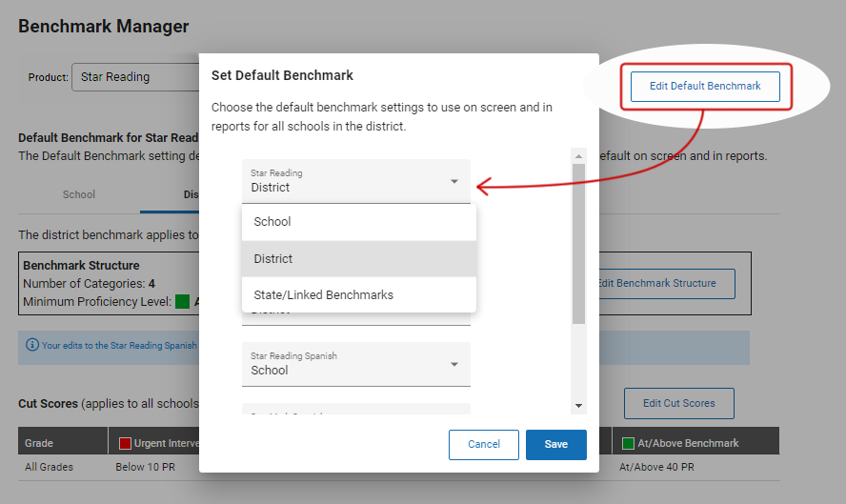Cancel the Set Default Benchmark dialog
This screenshot has height=504, width=846.
click(484, 444)
